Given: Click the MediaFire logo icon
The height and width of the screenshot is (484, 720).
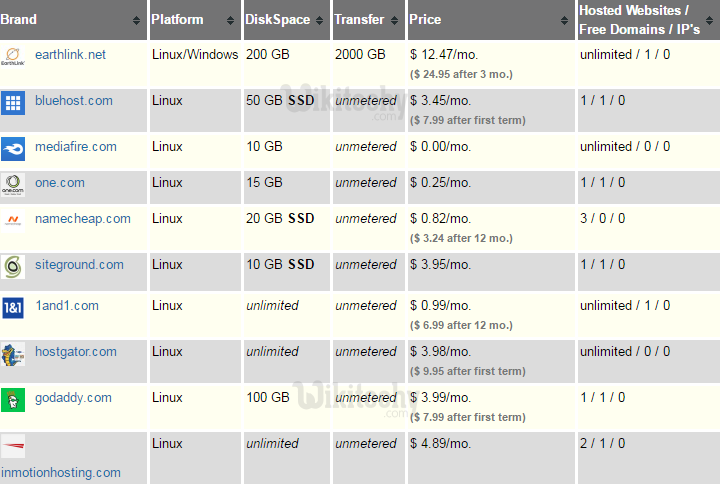Looking at the screenshot, I should (x=13, y=148).
